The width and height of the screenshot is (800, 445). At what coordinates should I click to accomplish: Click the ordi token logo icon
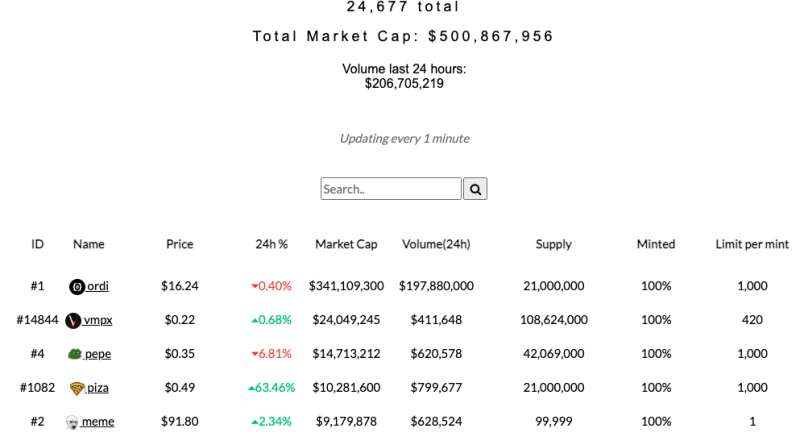(x=77, y=287)
